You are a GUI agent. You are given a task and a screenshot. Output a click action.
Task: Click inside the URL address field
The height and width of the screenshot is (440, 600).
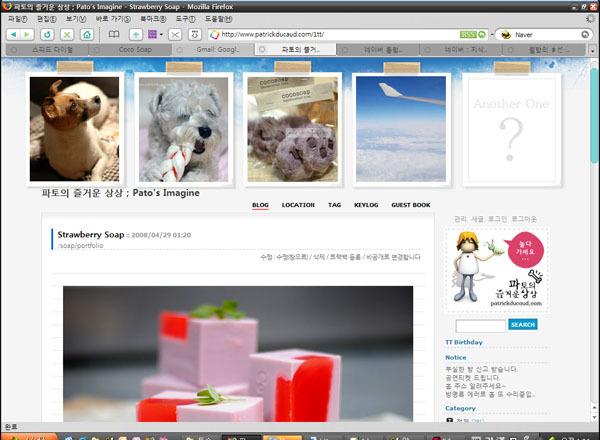coord(340,34)
